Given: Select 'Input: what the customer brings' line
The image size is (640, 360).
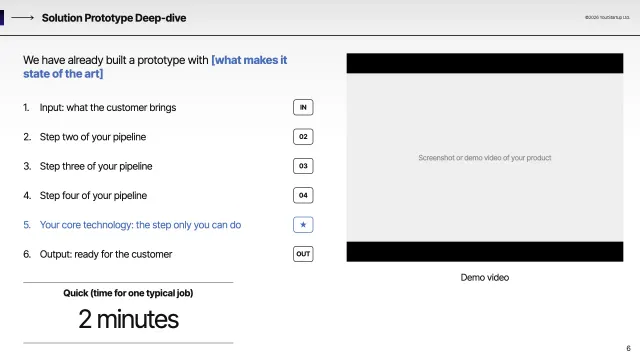Looking at the screenshot, I should (x=108, y=107).
